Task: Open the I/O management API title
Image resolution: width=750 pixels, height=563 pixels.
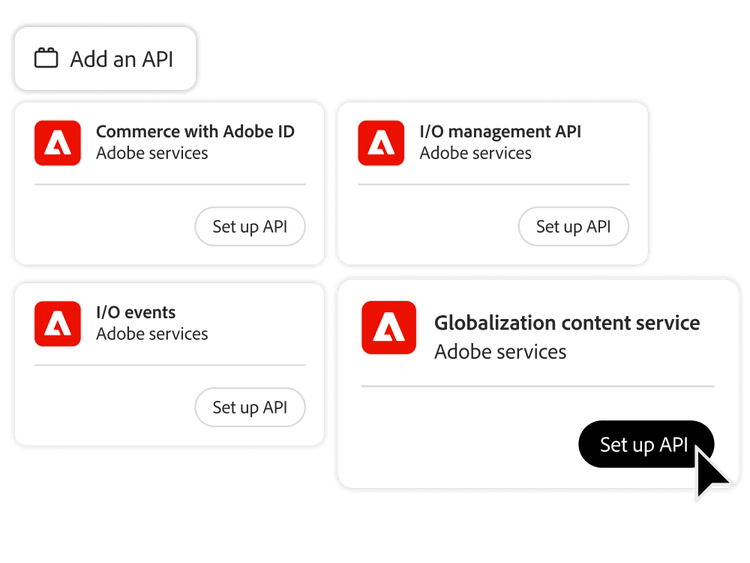Action: click(500, 131)
